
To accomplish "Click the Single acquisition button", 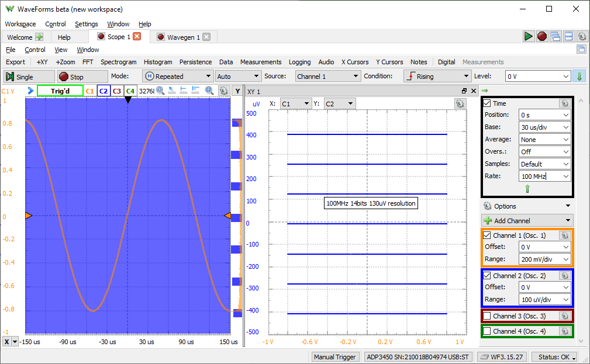I will 29,77.
